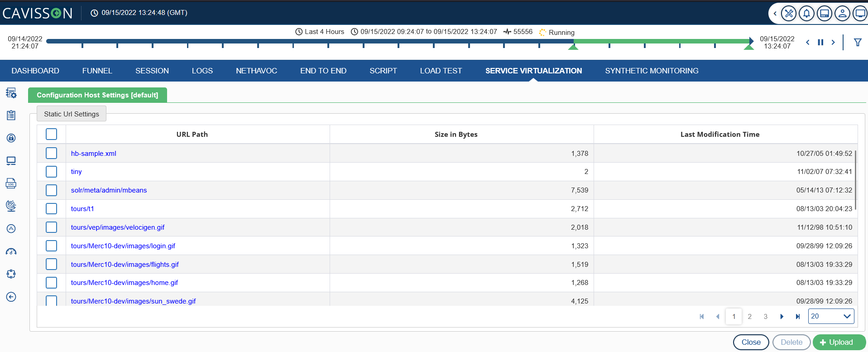Open the globe network sidebar icon
Viewport: 868px width, 352px height.
[x=11, y=206]
